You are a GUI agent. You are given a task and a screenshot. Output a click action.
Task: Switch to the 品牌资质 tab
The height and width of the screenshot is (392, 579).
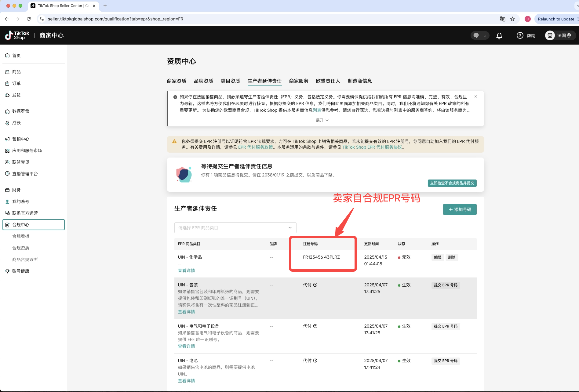203,81
